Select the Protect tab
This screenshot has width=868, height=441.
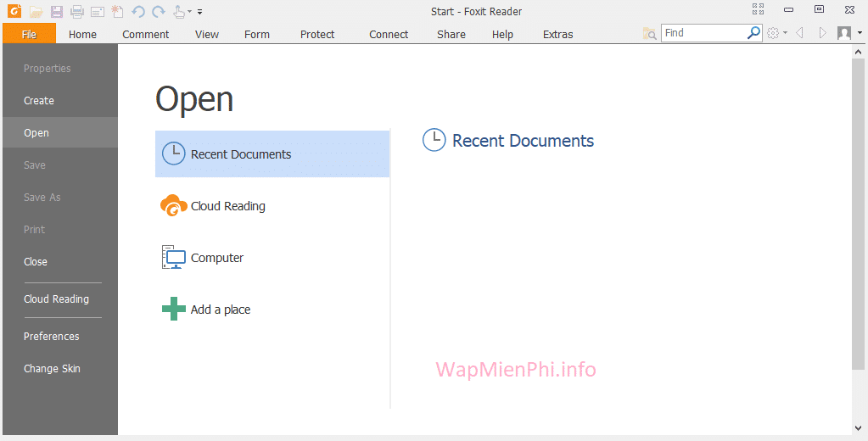click(x=317, y=34)
